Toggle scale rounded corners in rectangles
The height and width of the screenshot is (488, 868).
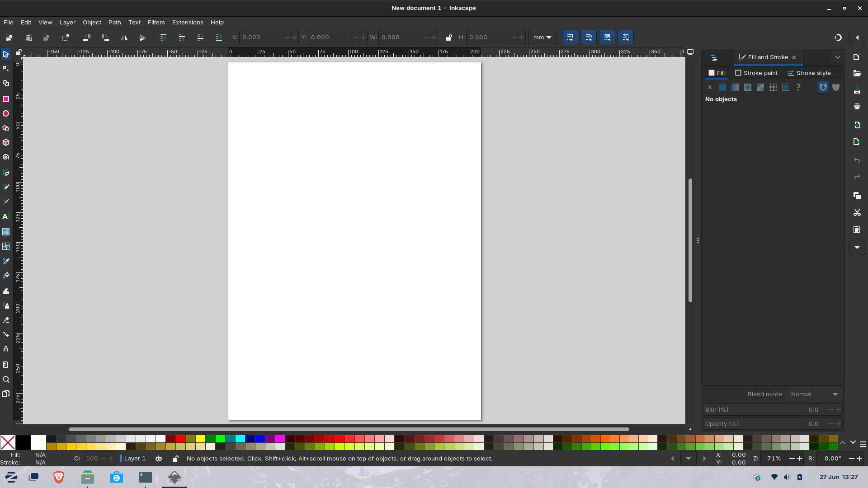589,38
